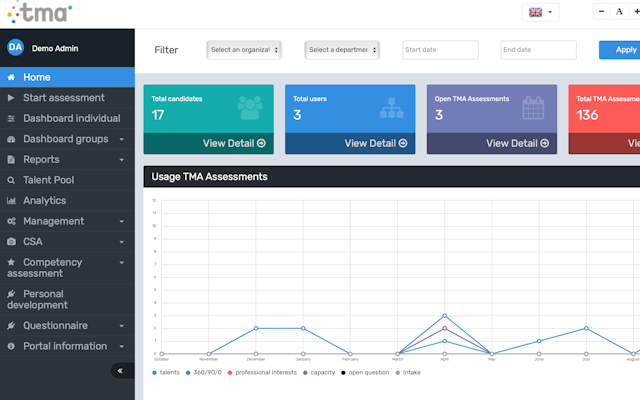Viewport: 640px width, 400px height.
Task: Click the April peak data point on chart
Action: pyautogui.click(x=444, y=316)
